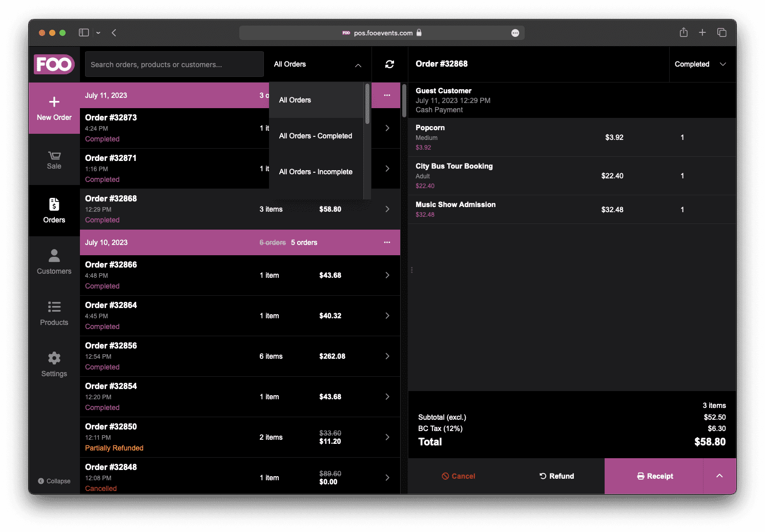This screenshot has height=532, width=765.
Task: Refresh the orders list
Action: [x=389, y=64]
